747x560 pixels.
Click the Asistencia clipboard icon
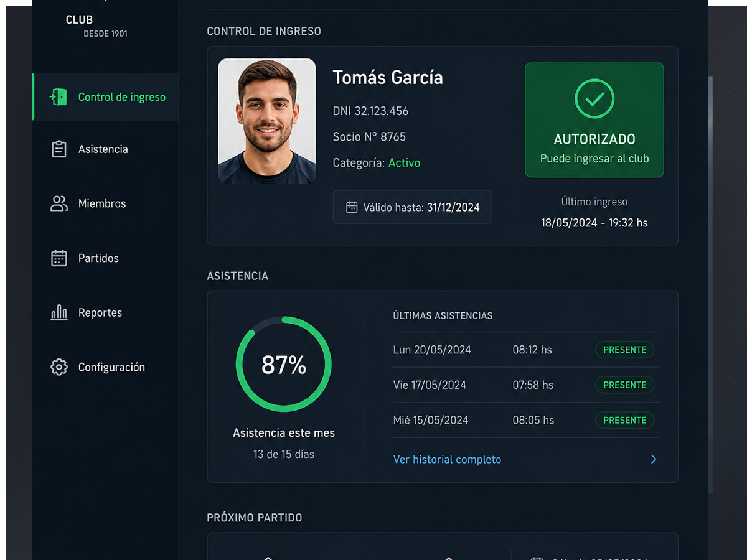59,149
